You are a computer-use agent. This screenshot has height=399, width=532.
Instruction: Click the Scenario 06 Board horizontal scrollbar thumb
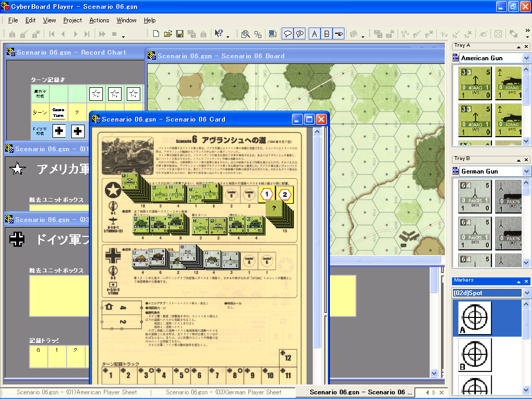pos(360,260)
